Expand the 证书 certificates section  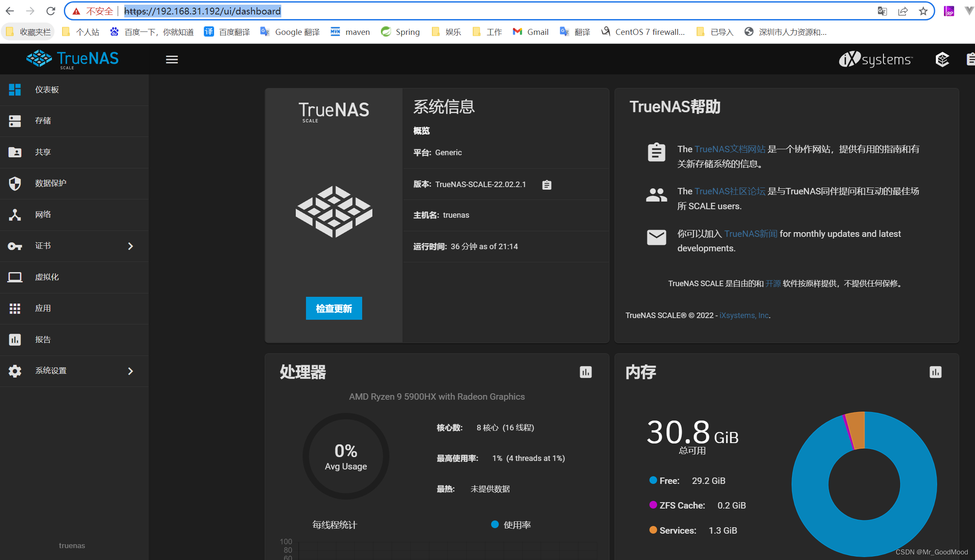coord(130,246)
